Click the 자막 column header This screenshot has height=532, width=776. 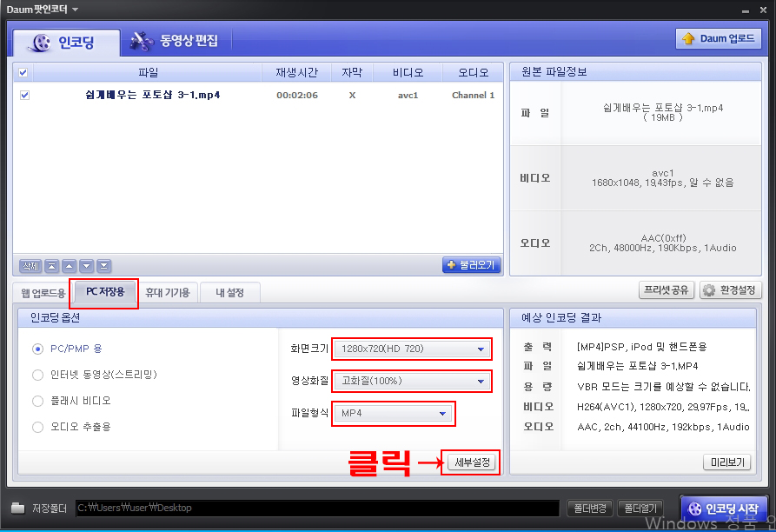point(352,73)
